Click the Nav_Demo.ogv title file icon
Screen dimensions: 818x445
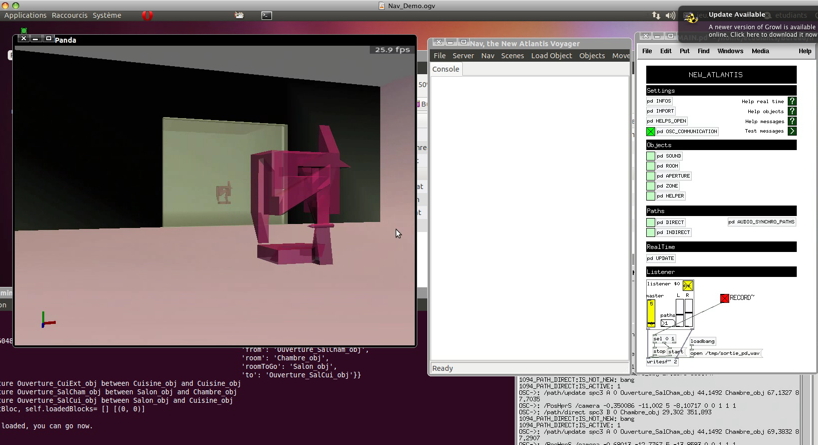point(381,6)
